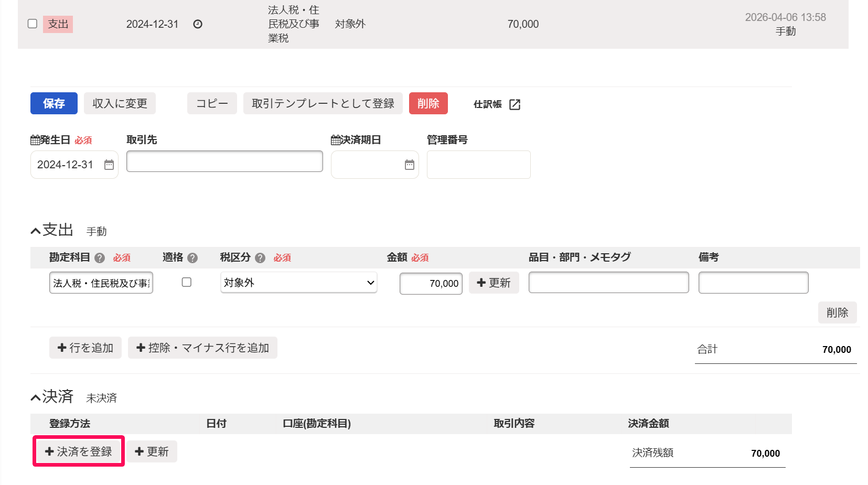
Task: Click the clock icon beside 2024-12-31
Action: [x=198, y=24]
